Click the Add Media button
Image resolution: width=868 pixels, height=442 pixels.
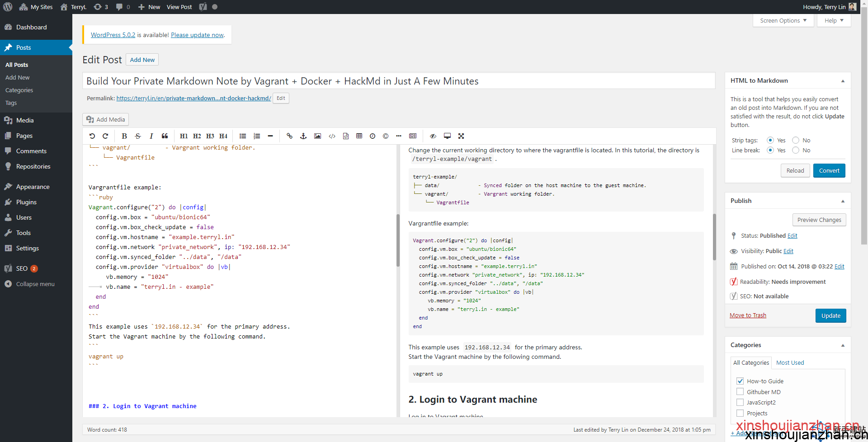click(106, 119)
